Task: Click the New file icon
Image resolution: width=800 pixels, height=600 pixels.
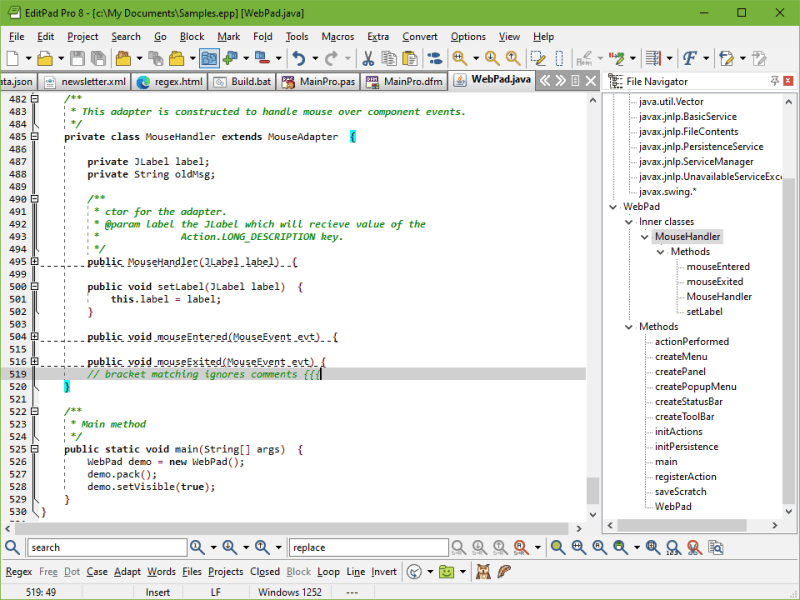Action: [13, 58]
